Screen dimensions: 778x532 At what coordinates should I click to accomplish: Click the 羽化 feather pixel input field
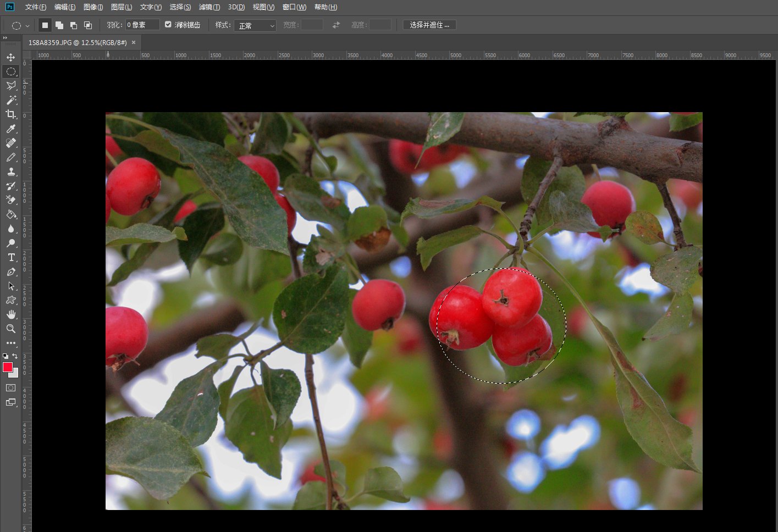tap(142, 25)
